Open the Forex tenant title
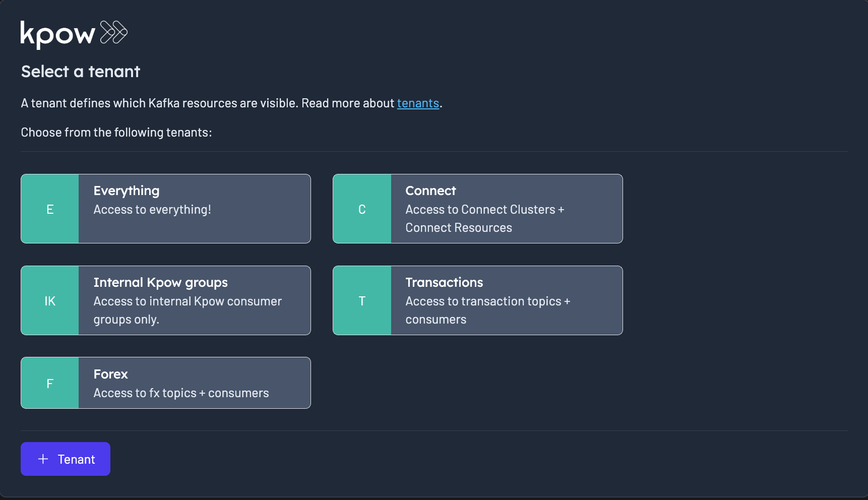868x500 pixels. pyautogui.click(x=111, y=374)
